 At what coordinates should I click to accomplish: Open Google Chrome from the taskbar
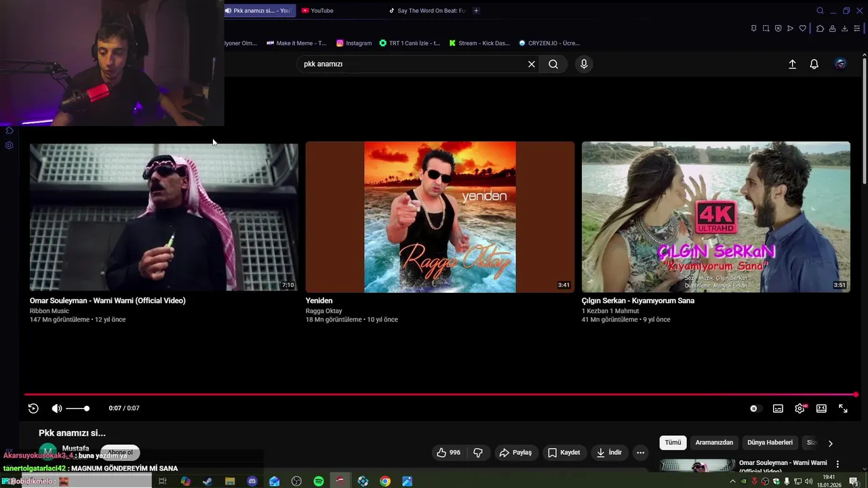click(x=385, y=481)
